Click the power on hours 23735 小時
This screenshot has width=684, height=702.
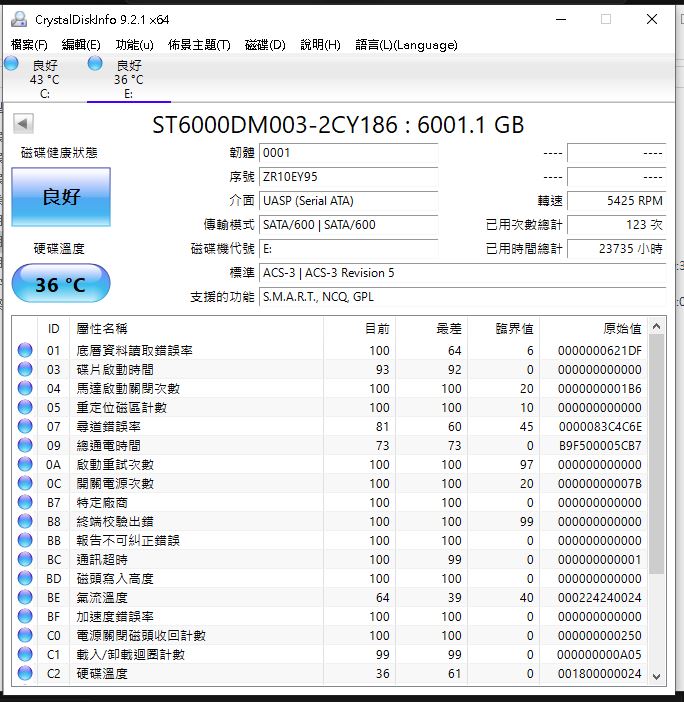coord(616,249)
